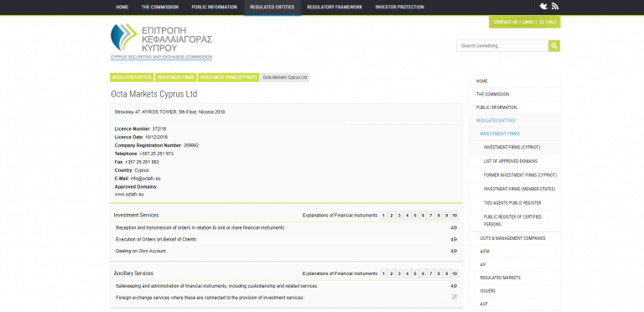Open HOME in top navigation
Screen dimensions: 644x312
click(x=122, y=8)
